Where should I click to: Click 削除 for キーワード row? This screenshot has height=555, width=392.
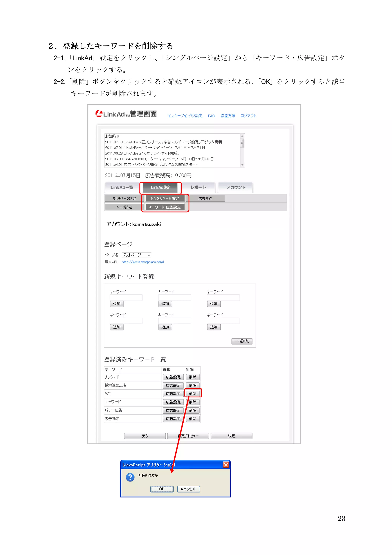[x=193, y=402]
